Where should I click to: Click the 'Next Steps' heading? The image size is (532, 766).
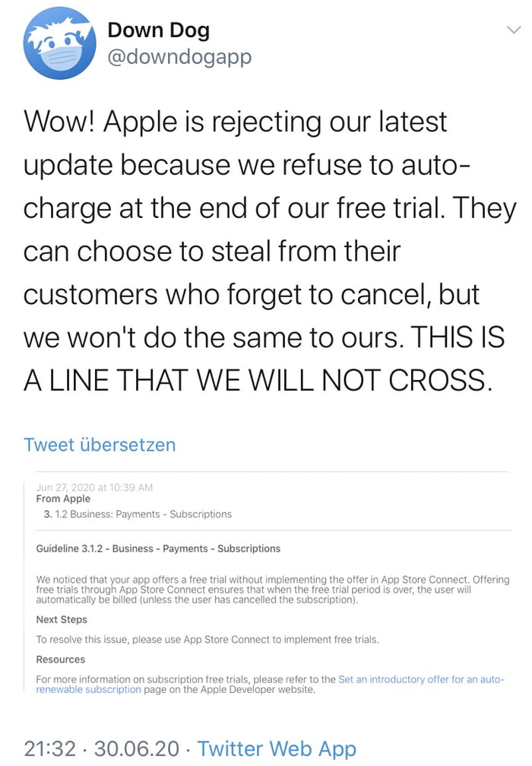[62, 619]
